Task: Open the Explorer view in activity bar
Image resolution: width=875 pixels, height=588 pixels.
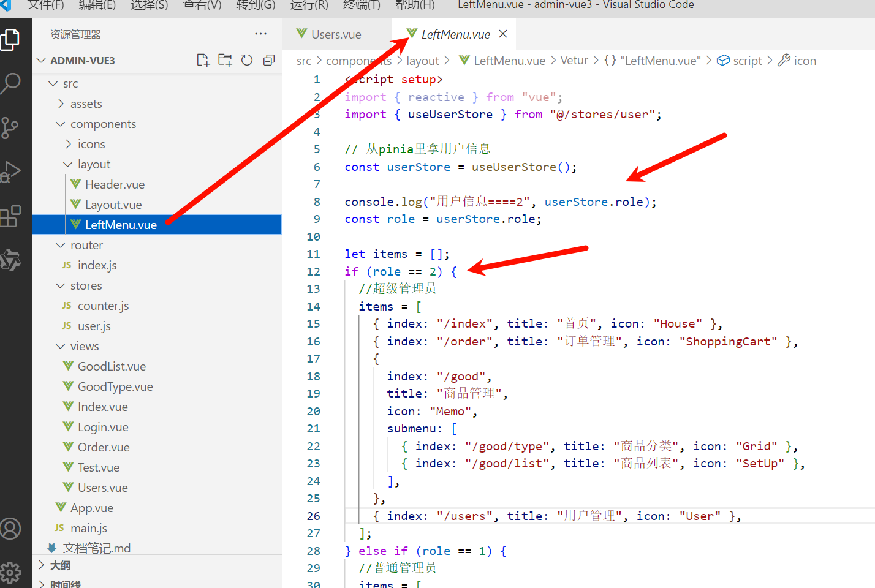Action: 10,39
